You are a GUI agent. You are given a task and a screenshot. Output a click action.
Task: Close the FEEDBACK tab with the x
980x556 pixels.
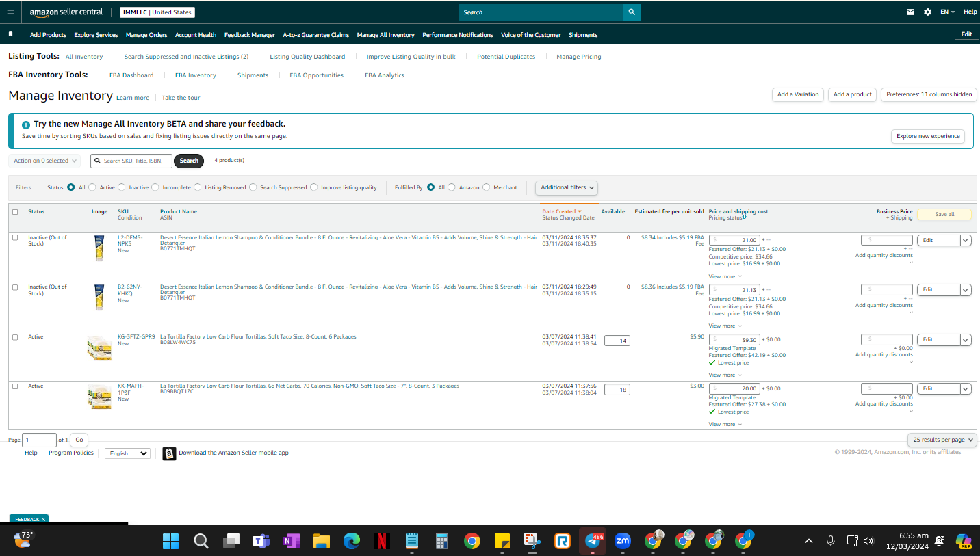click(44, 519)
